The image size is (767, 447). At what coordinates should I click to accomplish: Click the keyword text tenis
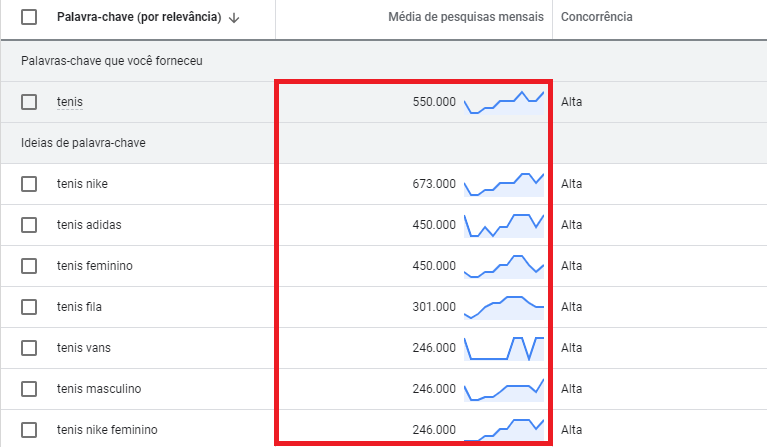point(69,102)
